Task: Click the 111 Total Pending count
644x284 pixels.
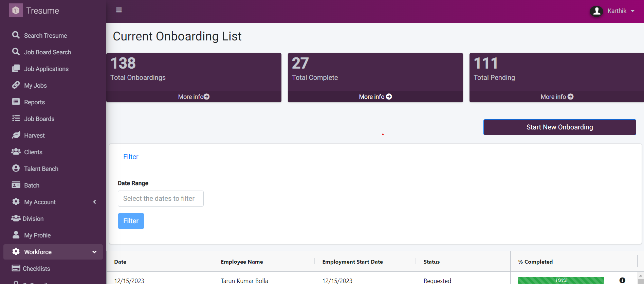Action: tap(486, 63)
